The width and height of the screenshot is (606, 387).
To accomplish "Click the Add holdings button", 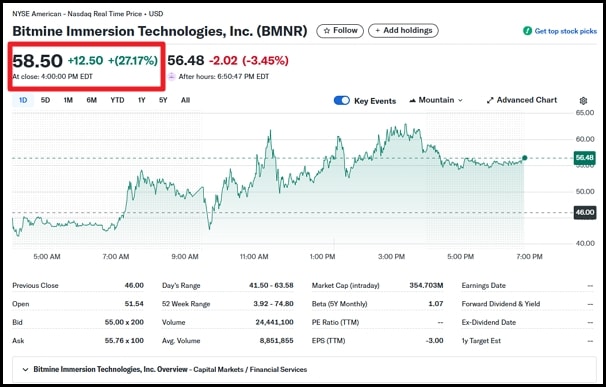I will (x=403, y=31).
